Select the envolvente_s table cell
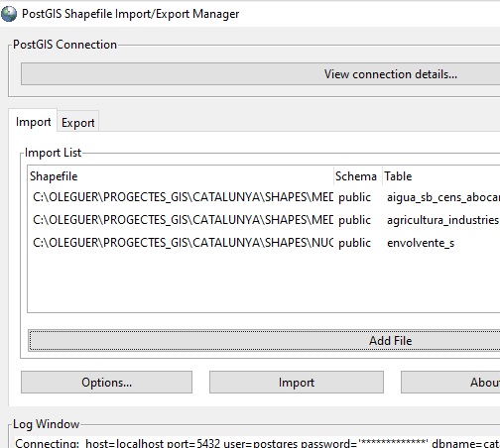Screen dimensions: 500x448 coord(421,243)
